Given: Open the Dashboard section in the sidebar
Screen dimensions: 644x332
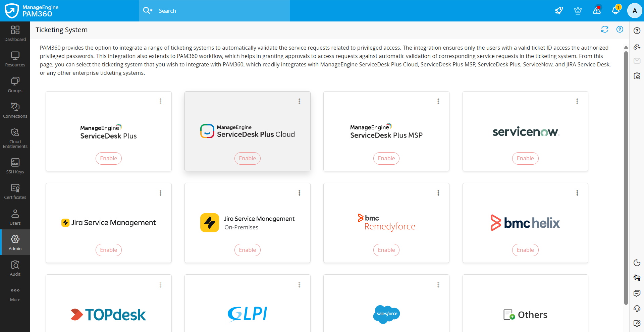Looking at the screenshot, I should coord(15,34).
